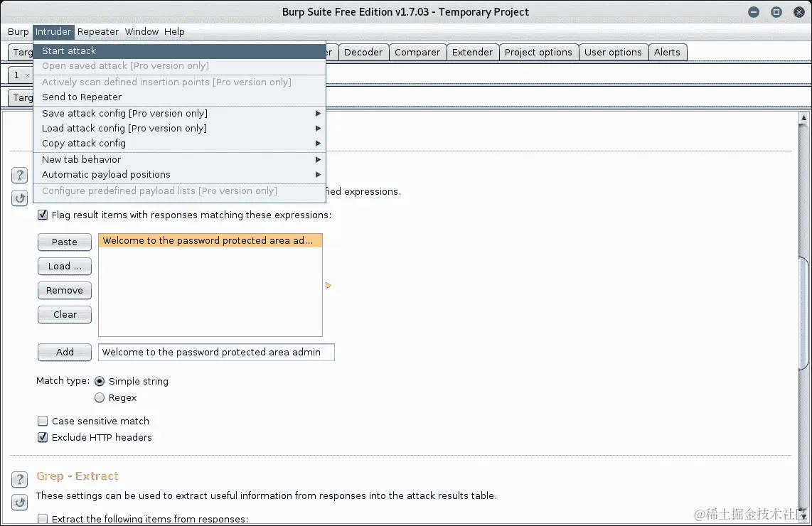Expand Load attack config submenu
812x526 pixels.
coord(179,129)
